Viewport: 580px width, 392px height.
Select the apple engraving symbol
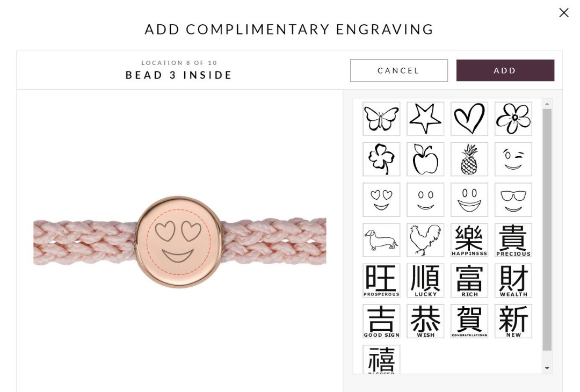(425, 159)
